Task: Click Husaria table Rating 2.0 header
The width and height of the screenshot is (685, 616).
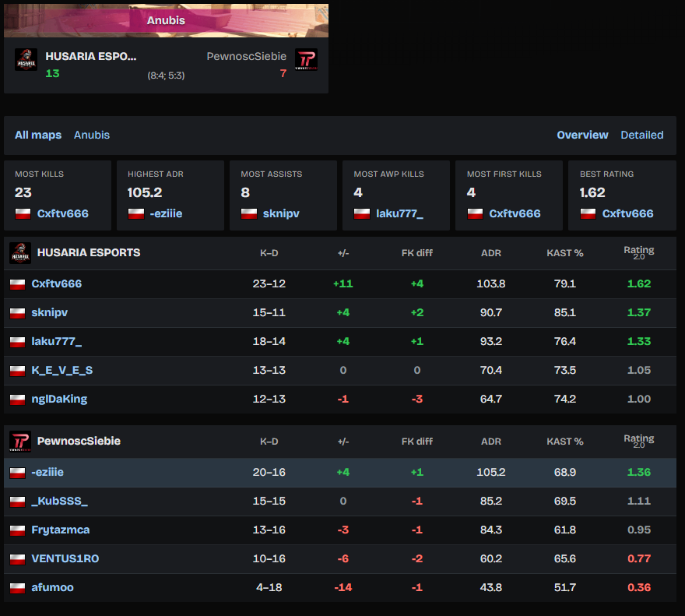Action: 639,252
